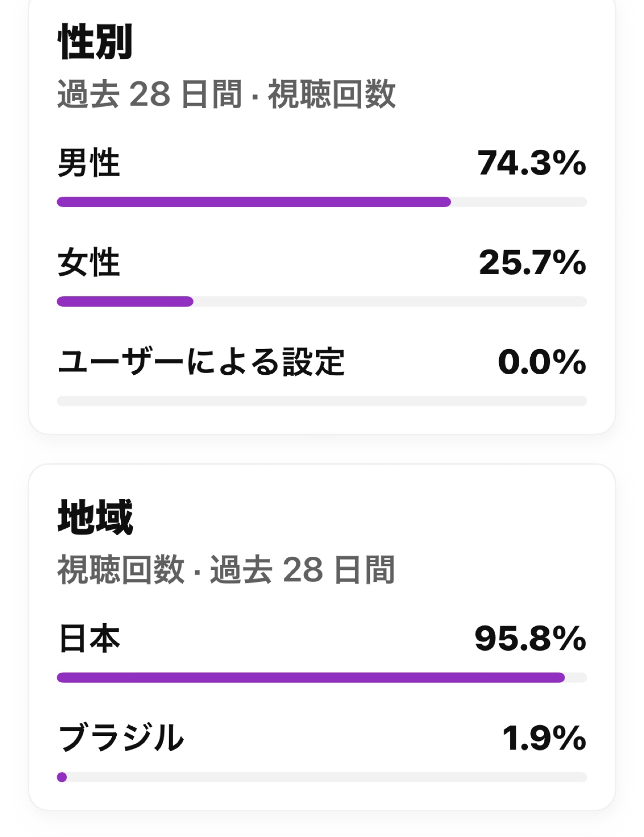Click the unfilled part of 女性 bar
Screen dimensions: 644x837
coord(390,302)
